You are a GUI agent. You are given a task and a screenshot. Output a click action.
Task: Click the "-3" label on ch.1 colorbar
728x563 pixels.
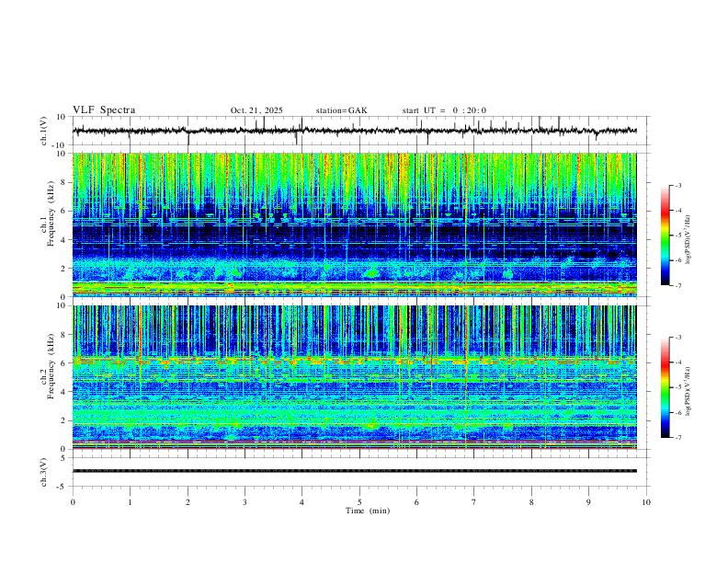[x=677, y=185]
